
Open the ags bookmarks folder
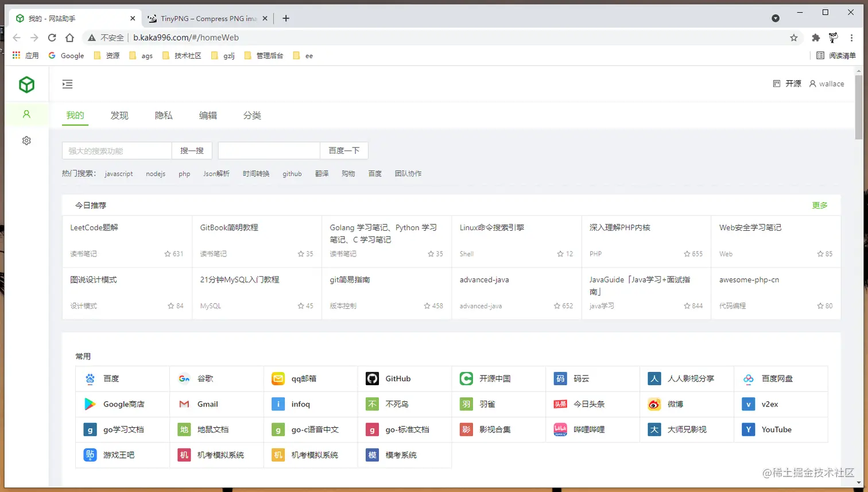141,56
